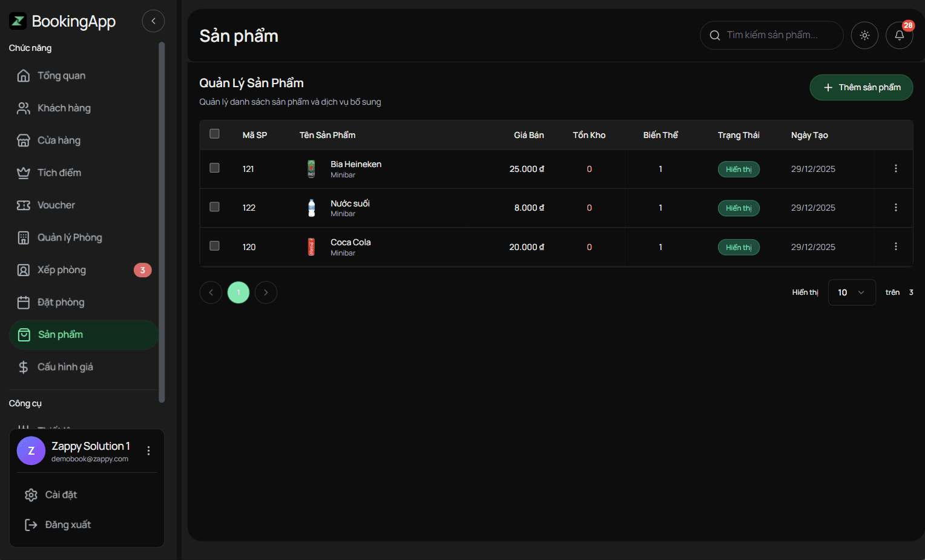Go to the previous page arrow
925x560 pixels.
click(211, 292)
